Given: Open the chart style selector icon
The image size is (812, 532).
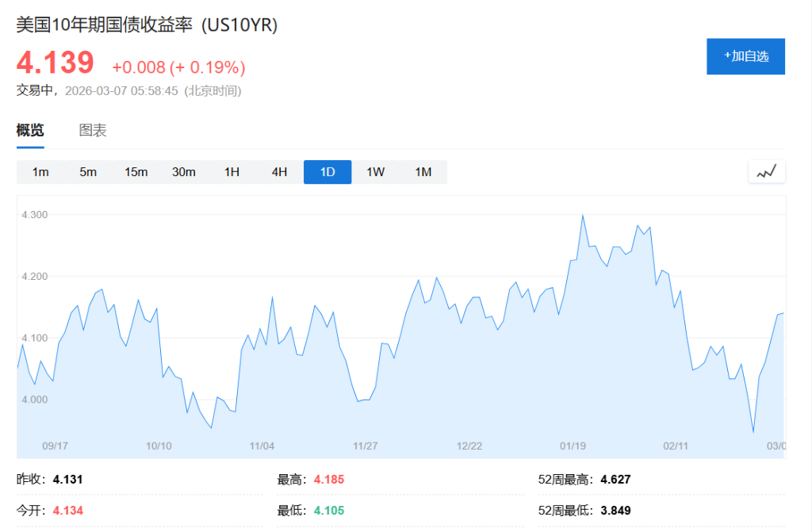Looking at the screenshot, I should pos(766,171).
